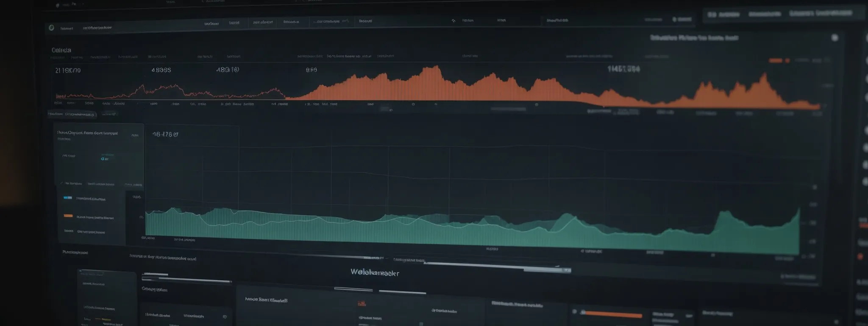Expand the first pill filter below the orange chart
Screen dimensions: 868x326
coord(71,114)
